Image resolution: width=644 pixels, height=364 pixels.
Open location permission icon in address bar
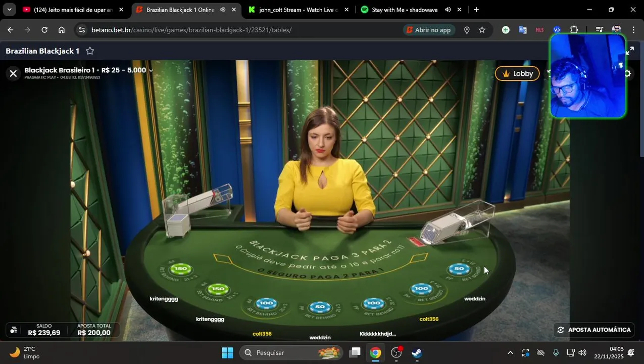(x=467, y=30)
